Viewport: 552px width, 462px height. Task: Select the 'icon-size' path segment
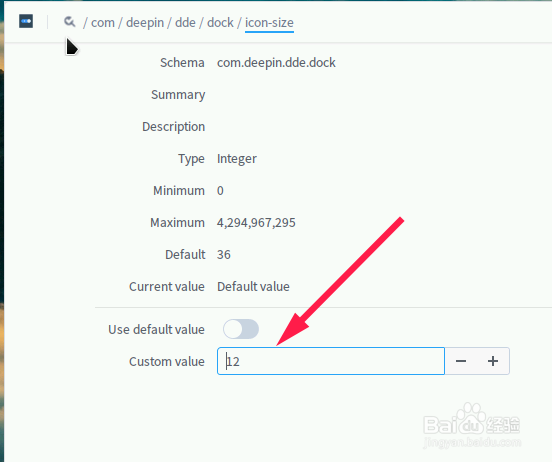point(269,23)
